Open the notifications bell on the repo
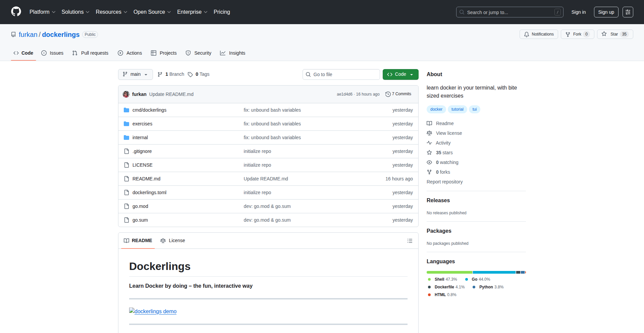This screenshot has width=644, height=333. (x=527, y=34)
